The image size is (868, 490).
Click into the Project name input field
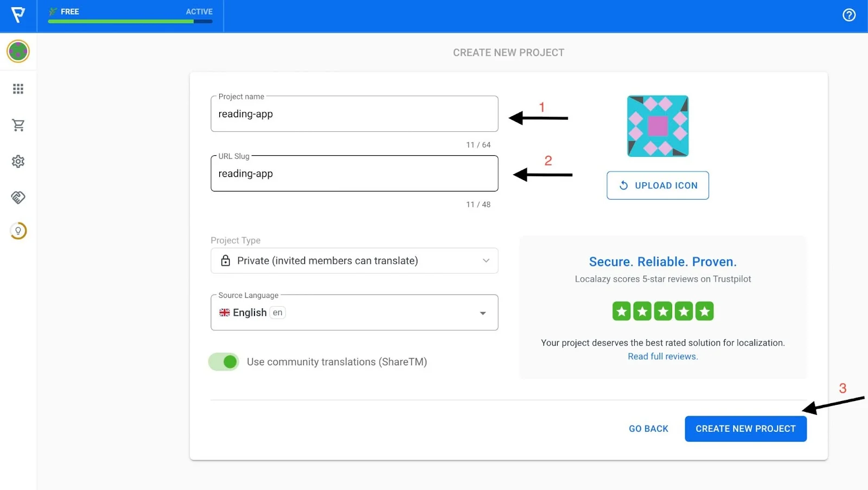[x=354, y=114]
